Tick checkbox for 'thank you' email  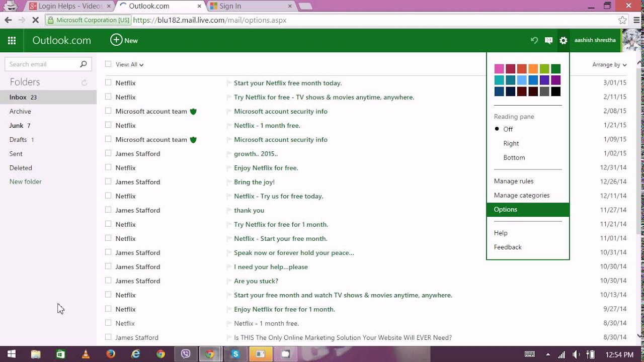click(108, 210)
